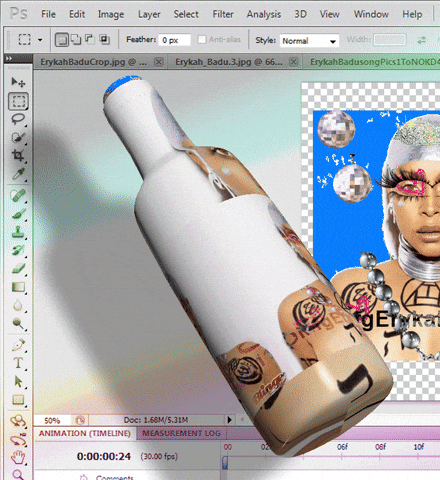Enable the Anti-alias checkbox
Screen dimensions: 440x480
(202, 40)
